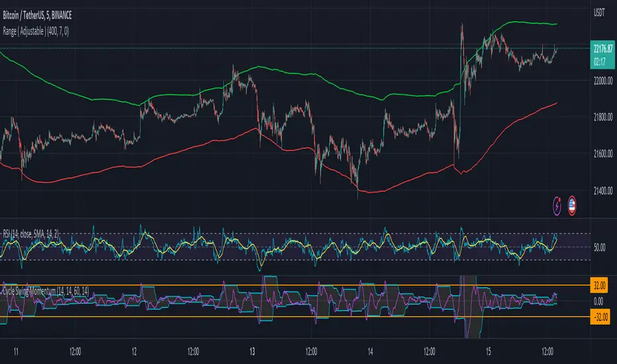Click the 21600.00 price axis label
The width and height of the screenshot is (617, 364).
[x=603, y=154]
